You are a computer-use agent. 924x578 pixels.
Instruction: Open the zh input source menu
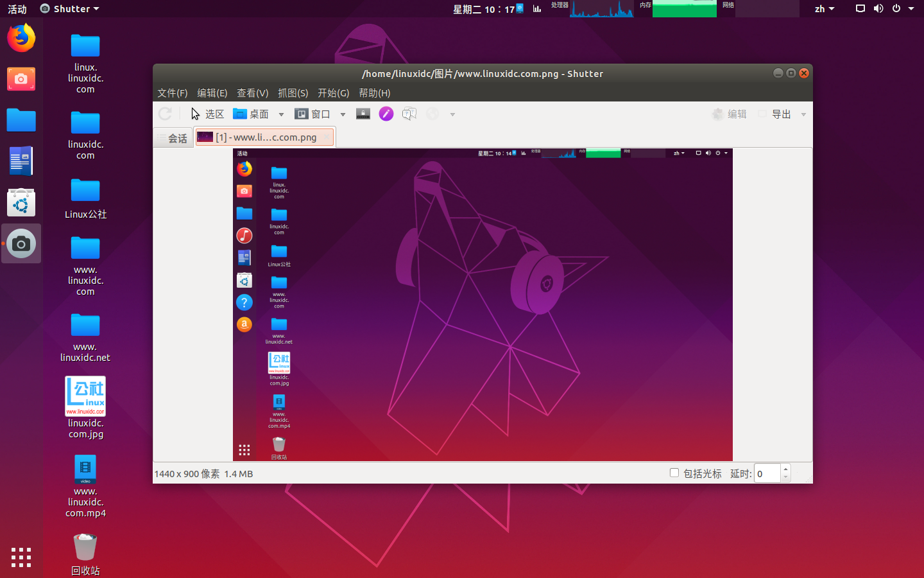pyautogui.click(x=825, y=9)
